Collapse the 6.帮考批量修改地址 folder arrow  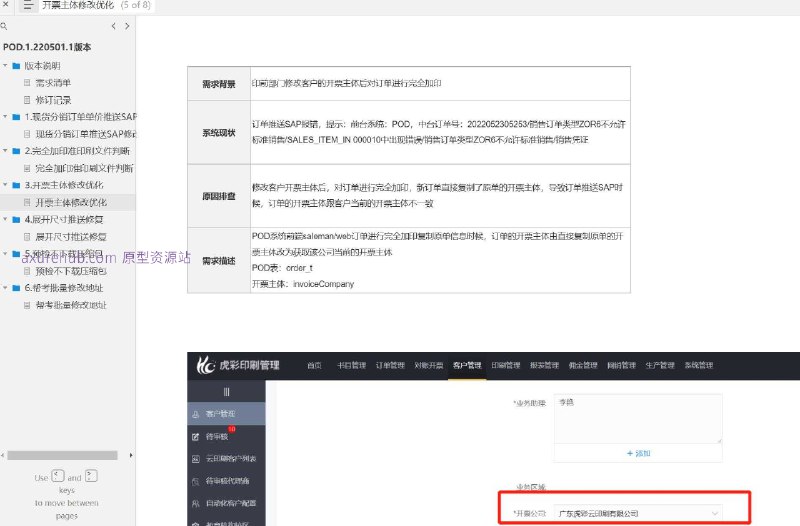coord(5,287)
